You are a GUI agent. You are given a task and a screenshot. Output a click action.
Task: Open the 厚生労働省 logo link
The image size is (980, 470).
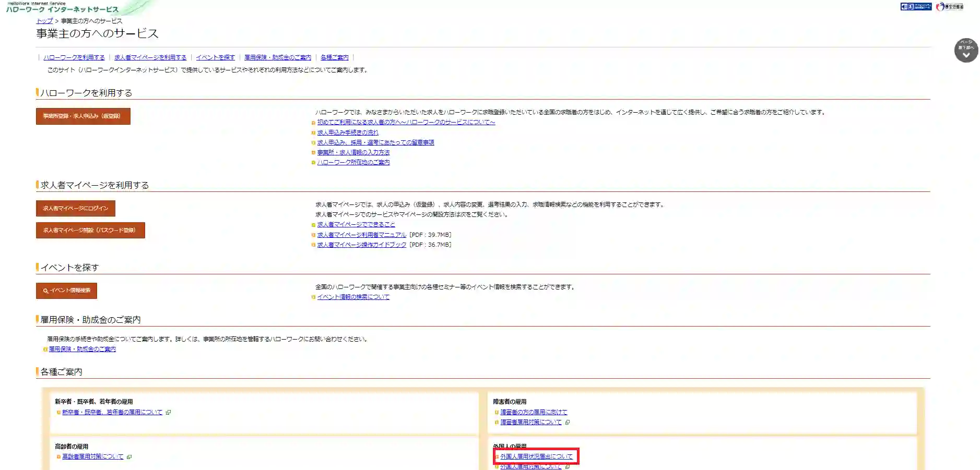[950, 7]
